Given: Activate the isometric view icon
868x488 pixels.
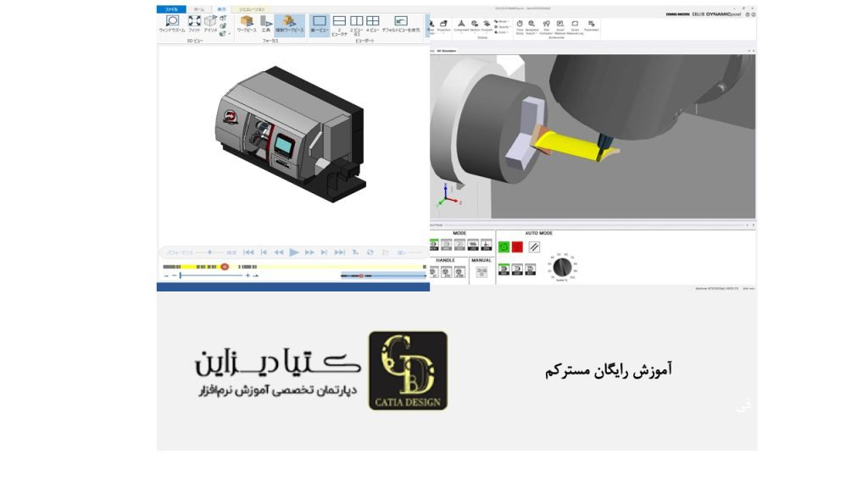Looking at the screenshot, I should pos(209,22).
